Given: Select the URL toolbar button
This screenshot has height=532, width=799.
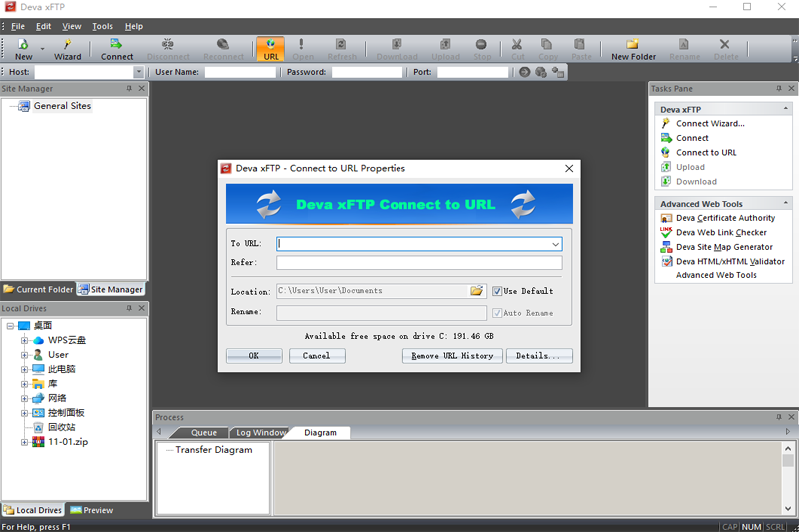Looking at the screenshot, I should tap(270, 49).
